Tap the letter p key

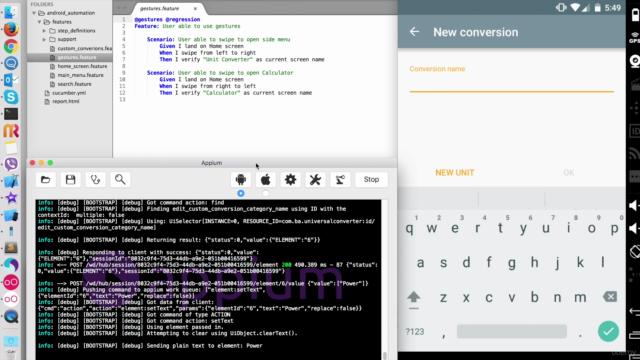[x=614, y=228]
